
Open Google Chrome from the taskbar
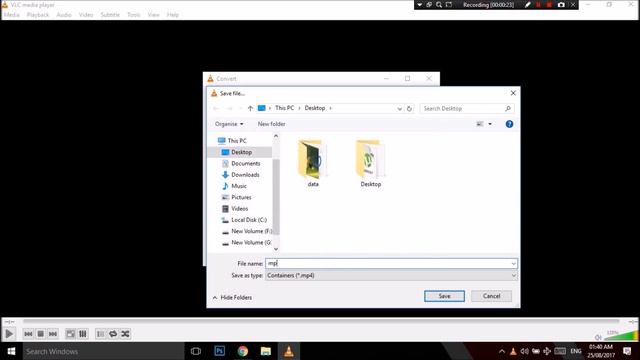pyautogui.click(x=243, y=351)
